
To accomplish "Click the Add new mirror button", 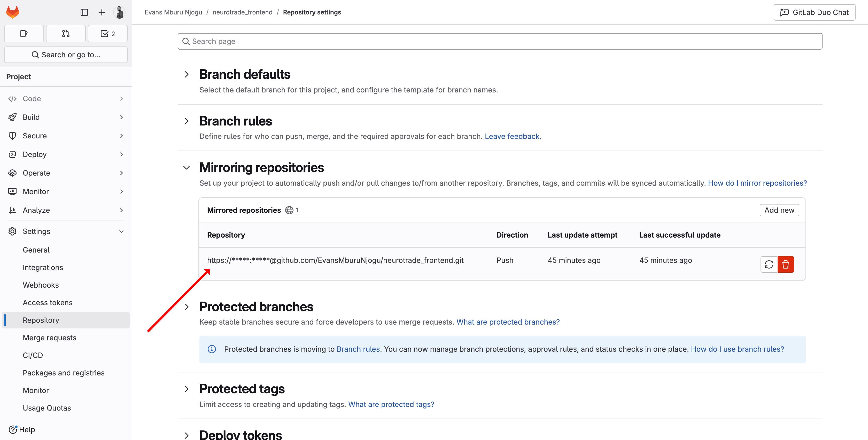I will [779, 210].
